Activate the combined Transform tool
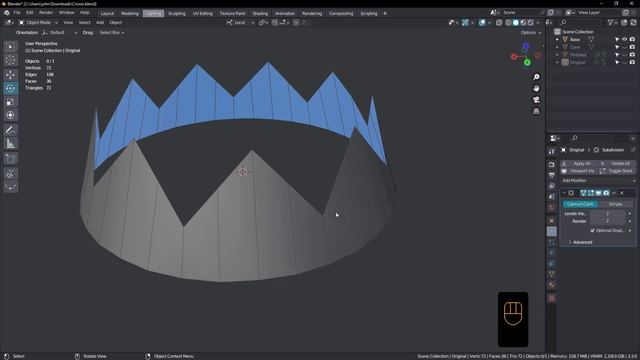The image size is (640, 360). (x=11, y=115)
